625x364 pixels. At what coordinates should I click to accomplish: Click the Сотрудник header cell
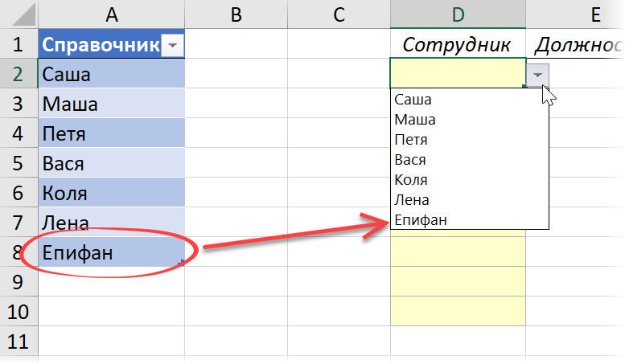coord(458,45)
